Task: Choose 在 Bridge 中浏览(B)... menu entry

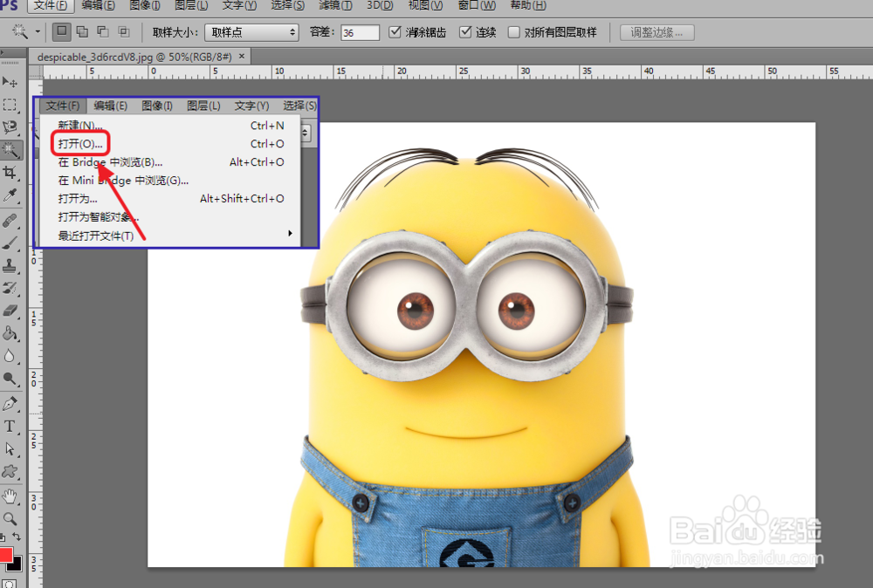Action: click(x=170, y=162)
